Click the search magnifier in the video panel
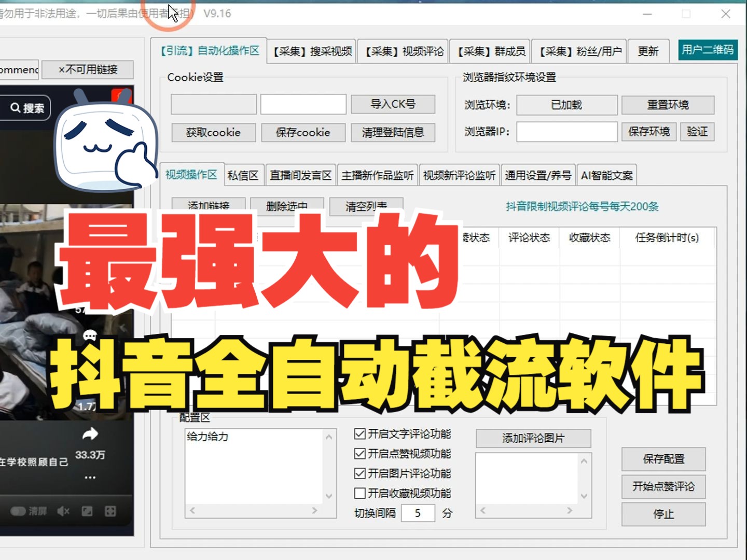 (x=16, y=108)
